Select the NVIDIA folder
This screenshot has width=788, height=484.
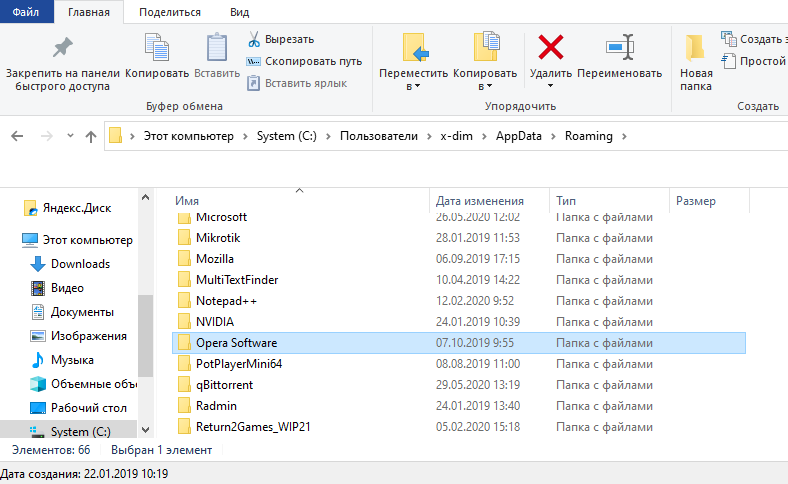pos(459,322)
